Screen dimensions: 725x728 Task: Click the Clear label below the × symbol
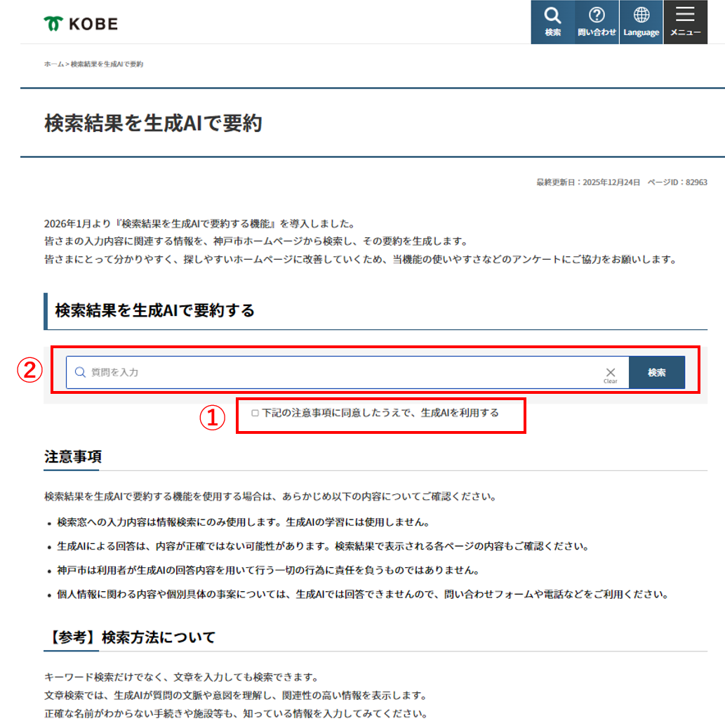[x=610, y=381]
